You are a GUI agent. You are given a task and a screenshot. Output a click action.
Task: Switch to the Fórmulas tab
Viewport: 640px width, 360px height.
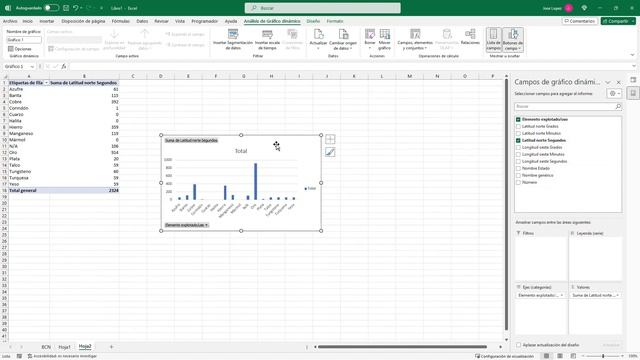120,21
